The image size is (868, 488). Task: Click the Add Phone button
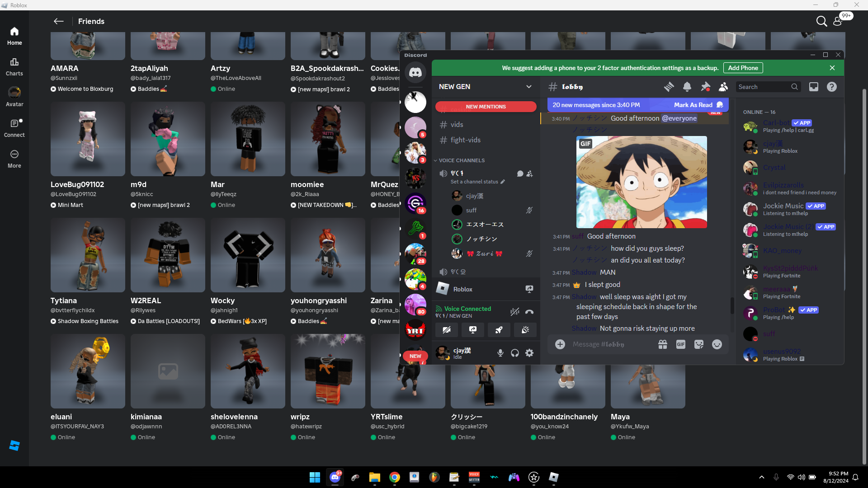tap(743, 68)
